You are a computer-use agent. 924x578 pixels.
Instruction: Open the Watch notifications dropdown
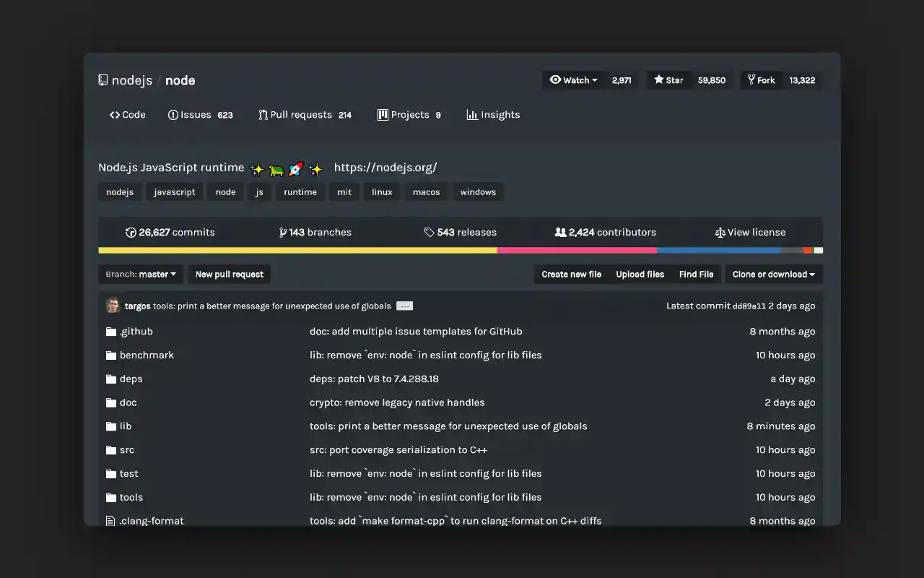[x=574, y=80]
